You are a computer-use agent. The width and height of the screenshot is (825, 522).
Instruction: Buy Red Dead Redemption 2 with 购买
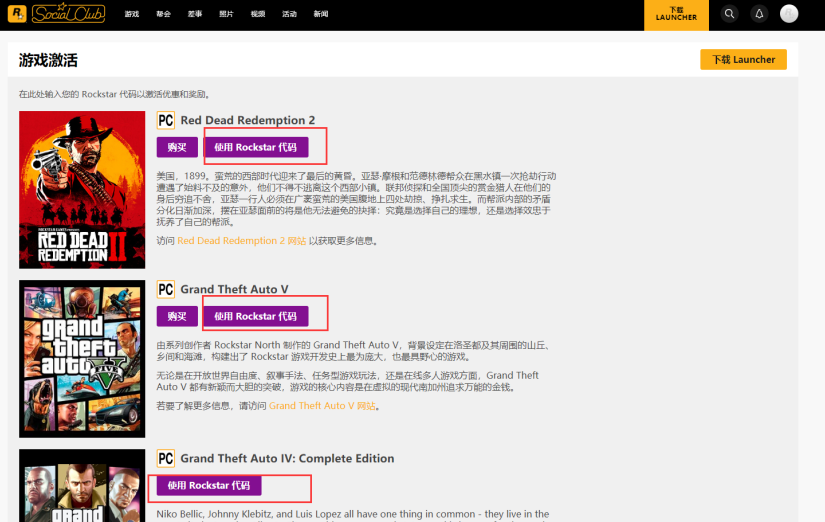(x=177, y=147)
